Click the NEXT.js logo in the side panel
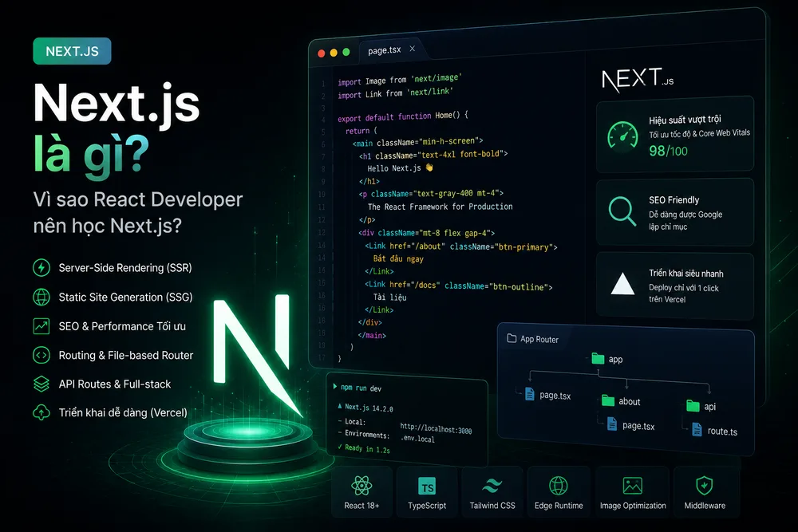The image size is (798, 532). coord(638,81)
